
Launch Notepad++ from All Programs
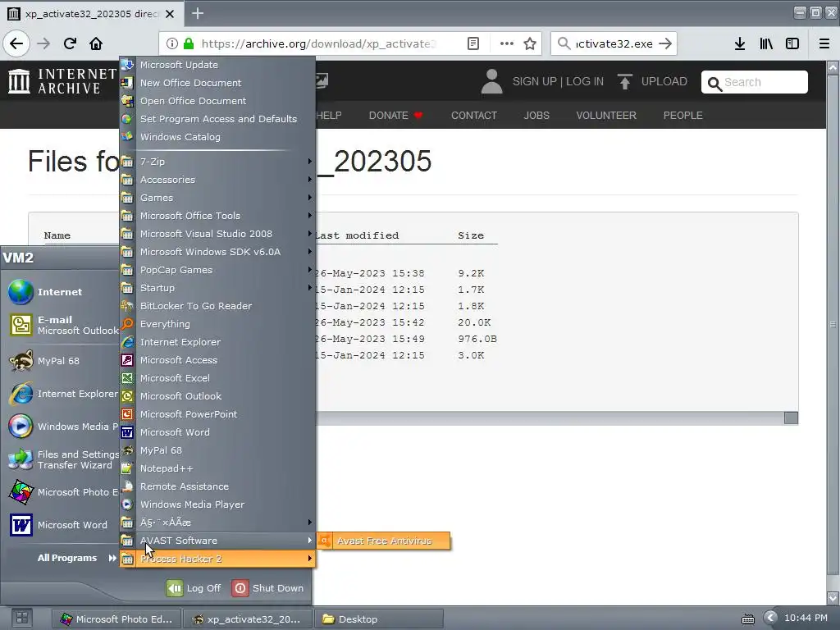click(217, 468)
